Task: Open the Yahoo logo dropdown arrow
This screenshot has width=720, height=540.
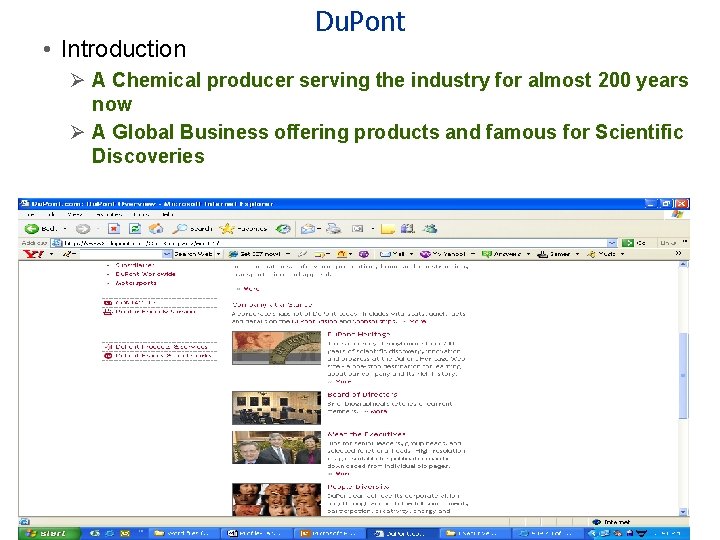Action: (51, 253)
